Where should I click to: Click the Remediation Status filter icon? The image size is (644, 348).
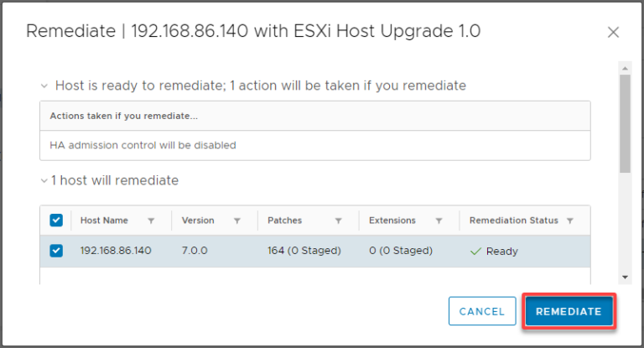click(x=570, y=221)
